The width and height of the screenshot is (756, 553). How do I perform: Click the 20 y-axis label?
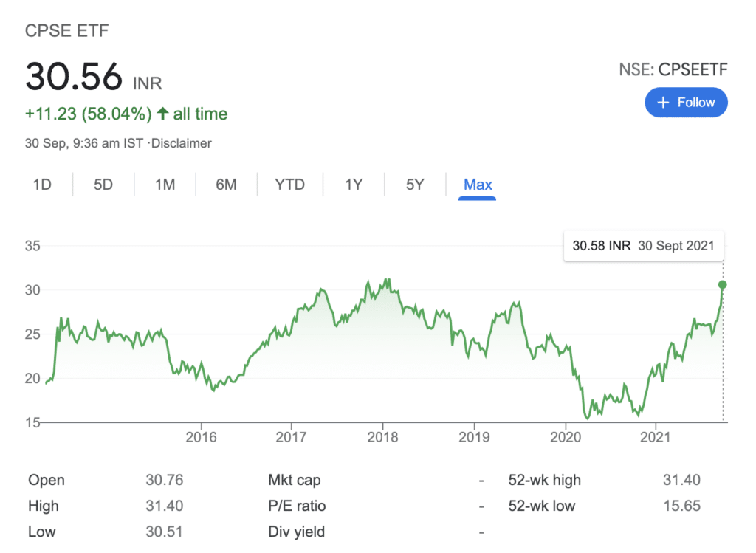coord(32,379)
